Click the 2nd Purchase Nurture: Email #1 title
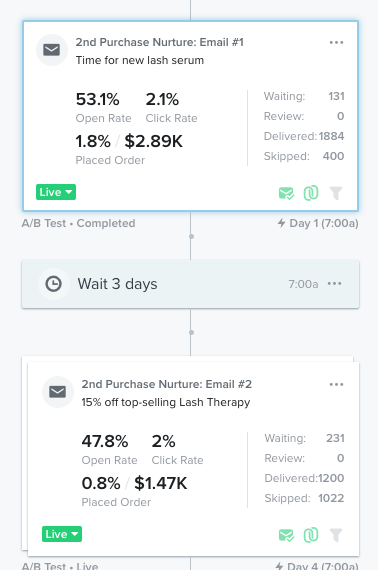378x570 pixels. 160,42
